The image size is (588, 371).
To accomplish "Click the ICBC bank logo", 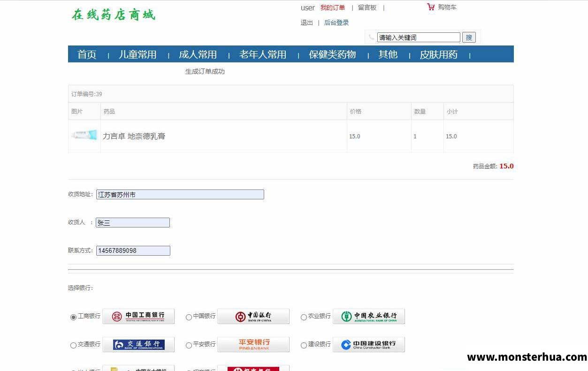I will point(138,317).
